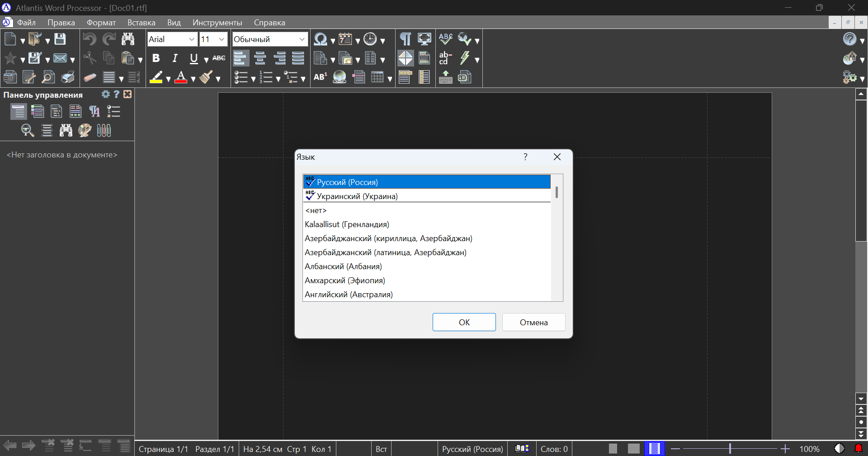Click Русский (Россия) in status bar
Viewport: 868px width, 456px height.
coord(472,449)
